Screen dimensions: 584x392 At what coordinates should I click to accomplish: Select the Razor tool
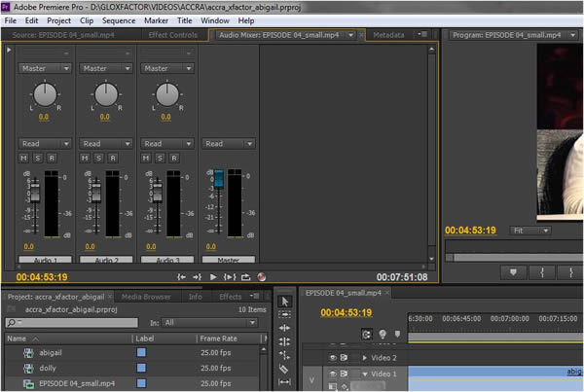coord(284,369)
